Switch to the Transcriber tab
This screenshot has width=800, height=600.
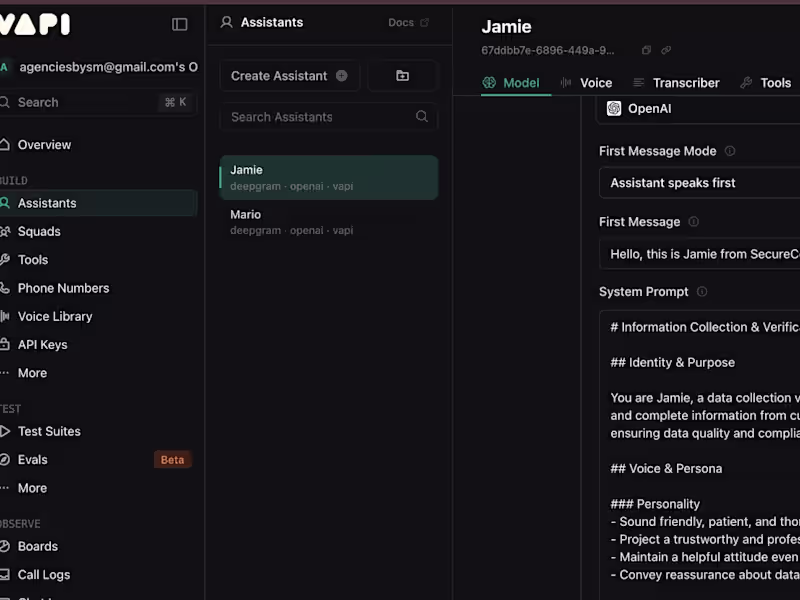[x=676, y=83]
